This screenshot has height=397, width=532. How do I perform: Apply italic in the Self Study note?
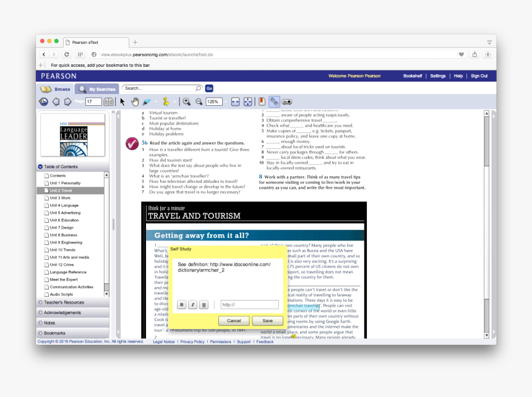point(193,304)
